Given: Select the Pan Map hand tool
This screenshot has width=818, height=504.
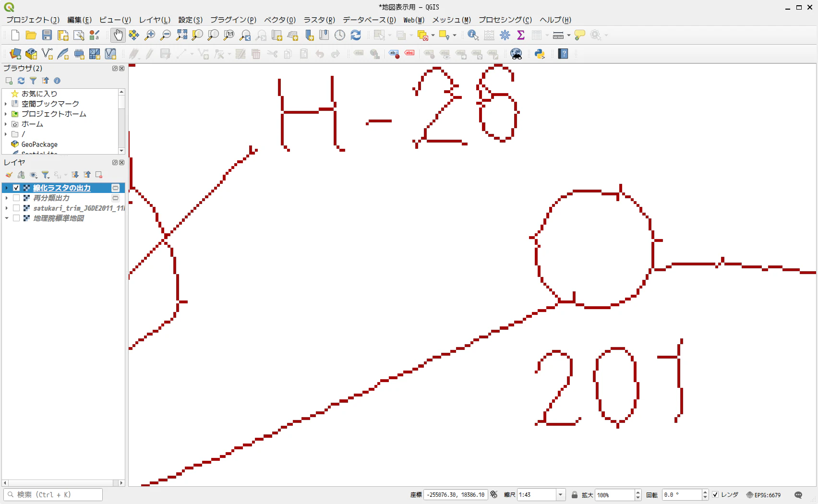Looking at the screenshot, I should pyautogui.click(x=118, y=35).
